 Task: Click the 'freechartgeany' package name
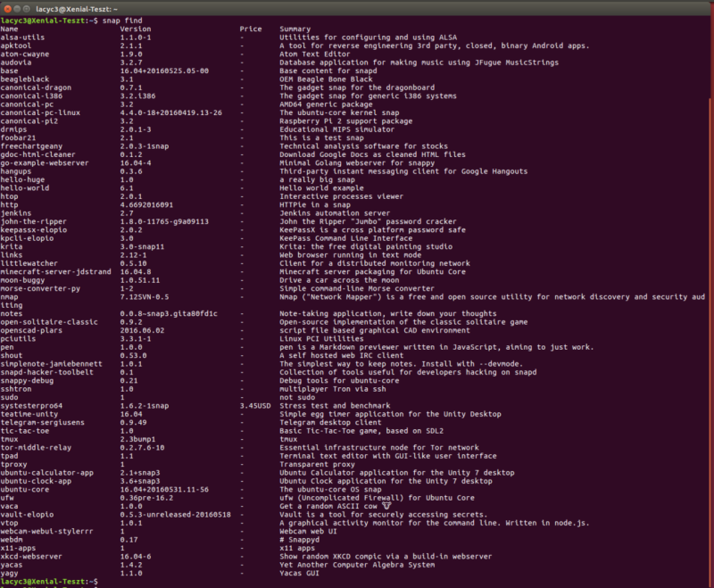pyautogui.click(x=31, y=146)
